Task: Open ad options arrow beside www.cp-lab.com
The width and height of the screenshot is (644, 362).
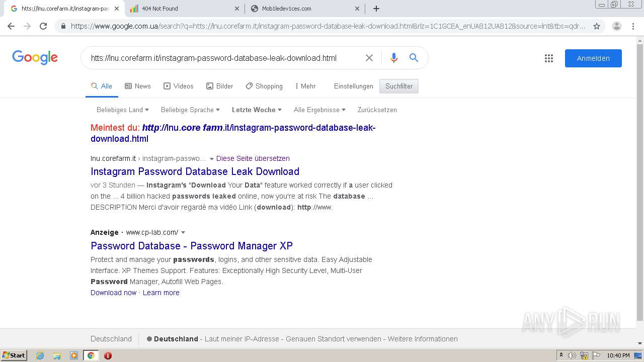Action: (183, 232)
